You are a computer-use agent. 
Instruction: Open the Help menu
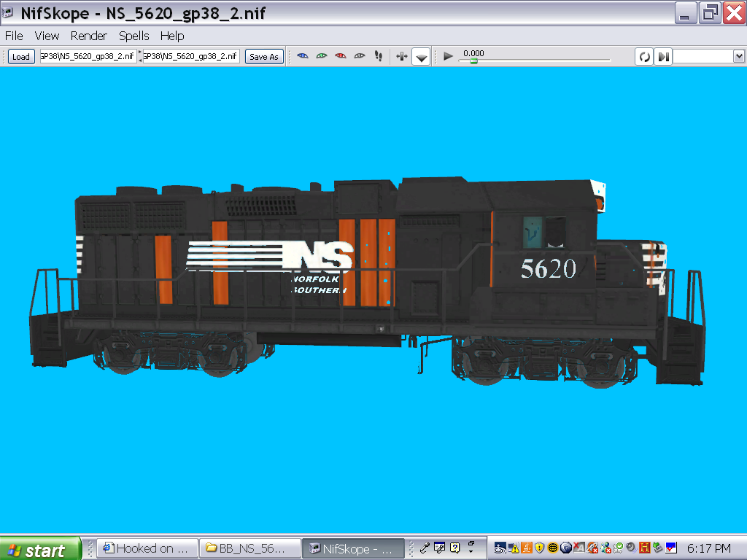click(x=172, y=36)
